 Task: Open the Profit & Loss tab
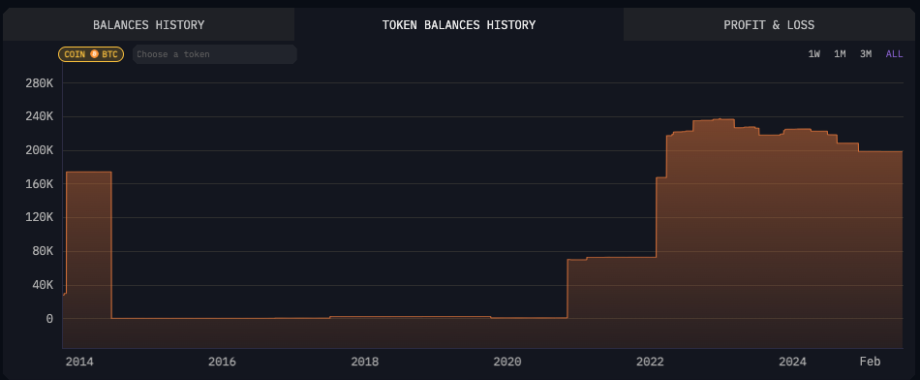(x=769, y=25)
